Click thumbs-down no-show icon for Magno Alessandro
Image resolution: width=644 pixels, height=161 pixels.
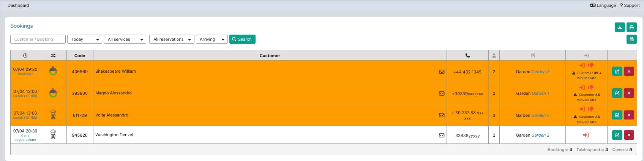click(591, 87)
